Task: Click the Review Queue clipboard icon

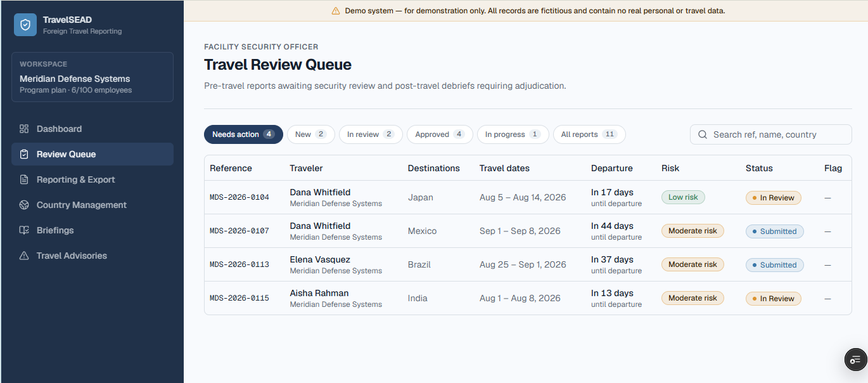Action: (x=24, y=154)
